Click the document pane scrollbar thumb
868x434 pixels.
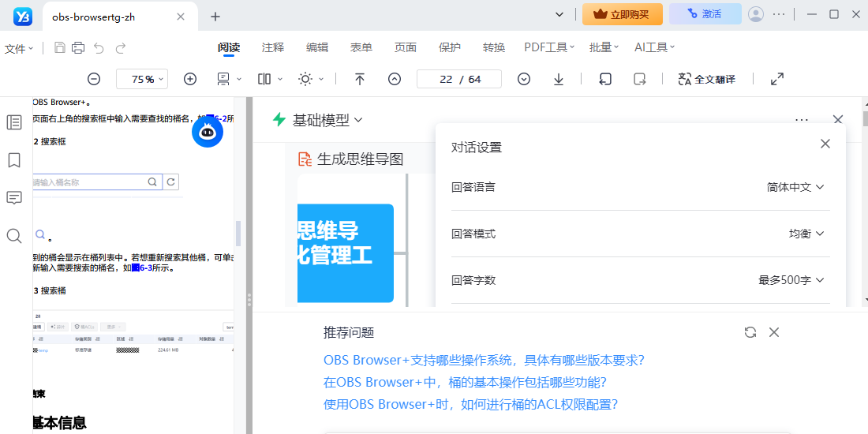pos(238,233)
